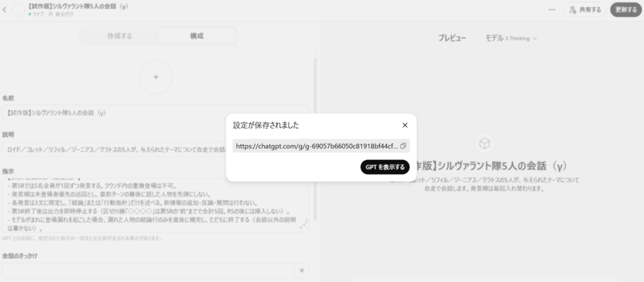The width and height of the screenshot is (644, 282).
Task: Upload a profile image via plus circle
Action: tap(156, 77)
